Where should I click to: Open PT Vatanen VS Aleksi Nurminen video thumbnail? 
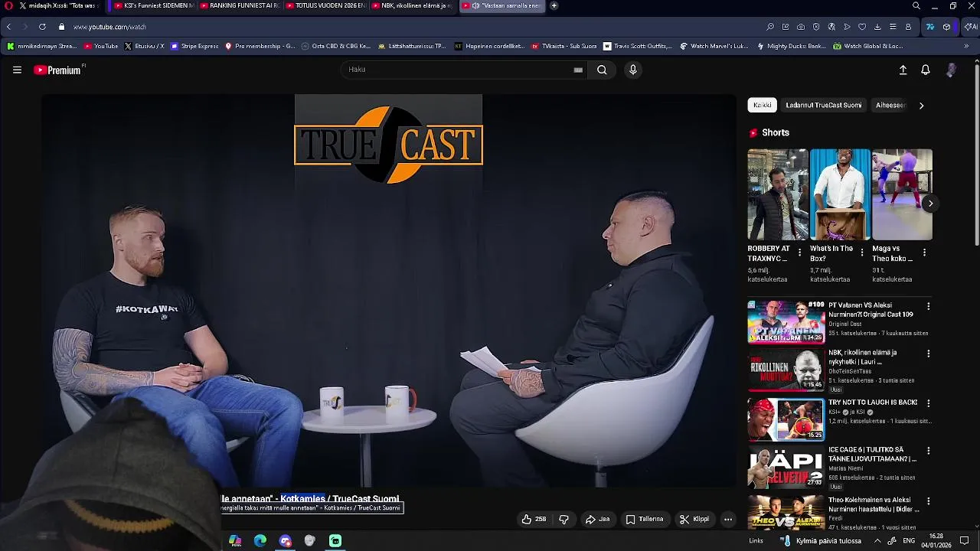tap(786, 321)
